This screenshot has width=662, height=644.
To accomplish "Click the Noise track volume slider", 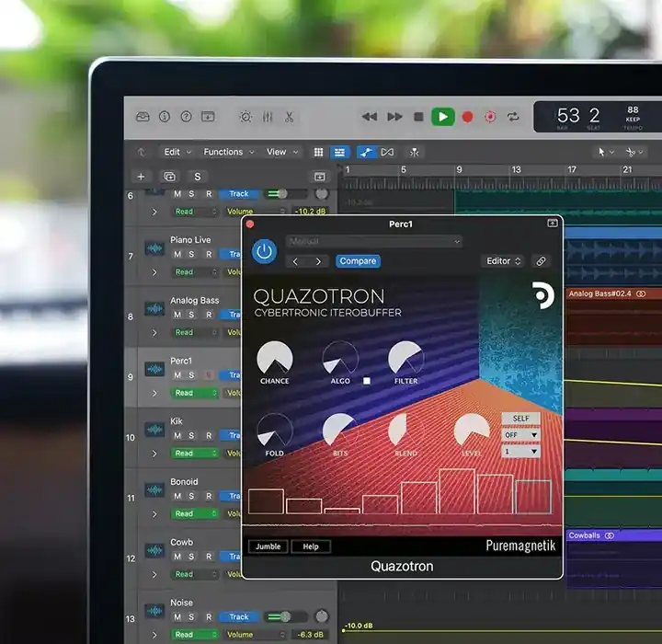I will point(286,617).
